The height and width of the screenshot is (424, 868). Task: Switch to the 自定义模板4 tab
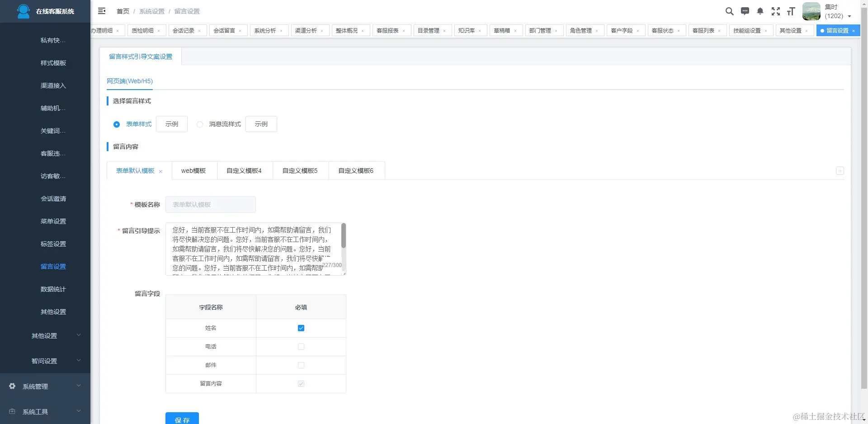[244, 171]
